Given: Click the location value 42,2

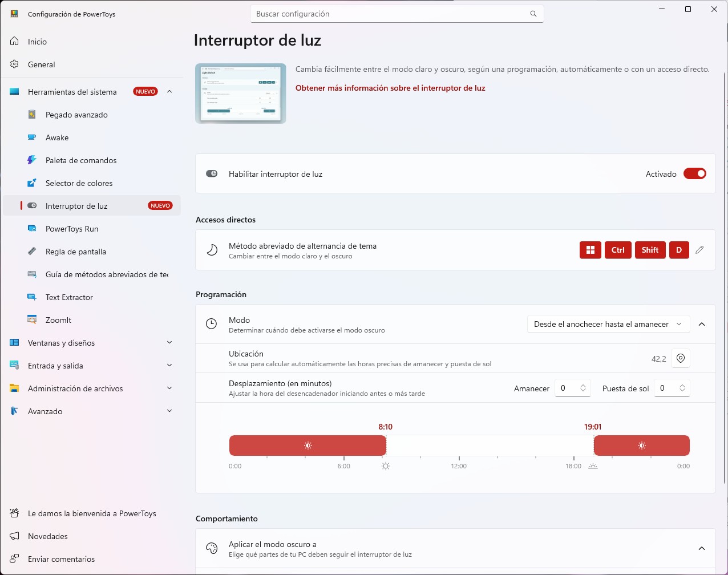Looking at the screenshot, I should click(x=658, y=359).
